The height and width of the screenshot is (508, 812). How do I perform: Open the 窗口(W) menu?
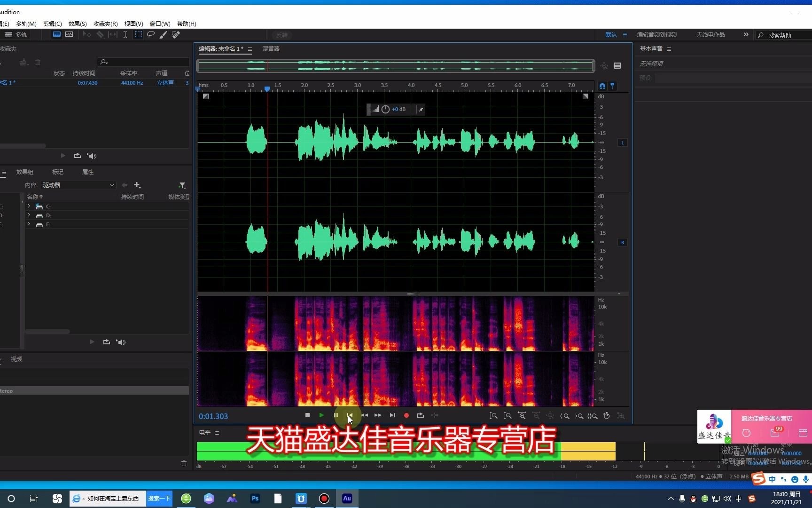pyautogui.click(x=160, y=24)
